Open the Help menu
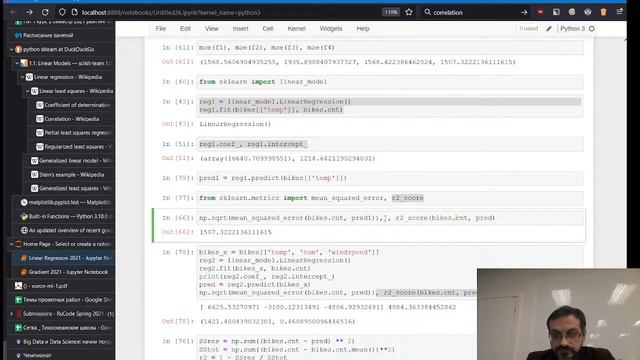 [x=363, y=29]
